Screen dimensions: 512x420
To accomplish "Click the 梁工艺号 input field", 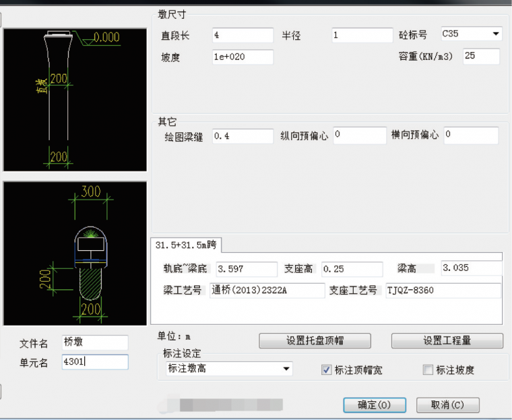I will pos(267,290).
